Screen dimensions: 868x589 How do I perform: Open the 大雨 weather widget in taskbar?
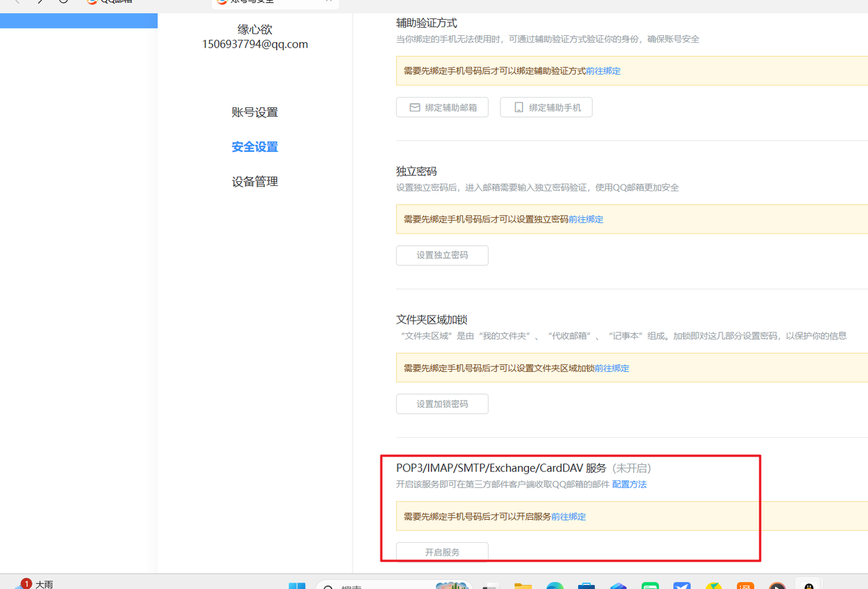point(34,584)
